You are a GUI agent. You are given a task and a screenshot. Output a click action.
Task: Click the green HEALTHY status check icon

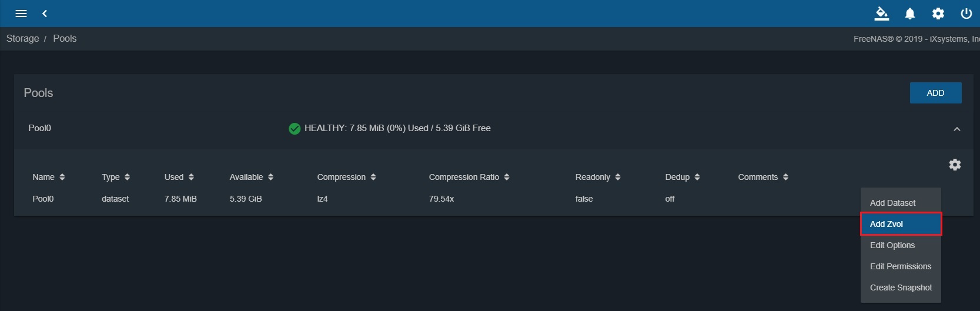pos(295,129)
